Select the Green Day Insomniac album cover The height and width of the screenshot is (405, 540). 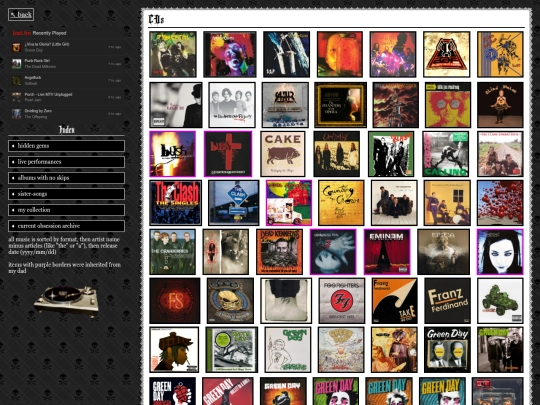pyautogui.click(x=394, y=350)
